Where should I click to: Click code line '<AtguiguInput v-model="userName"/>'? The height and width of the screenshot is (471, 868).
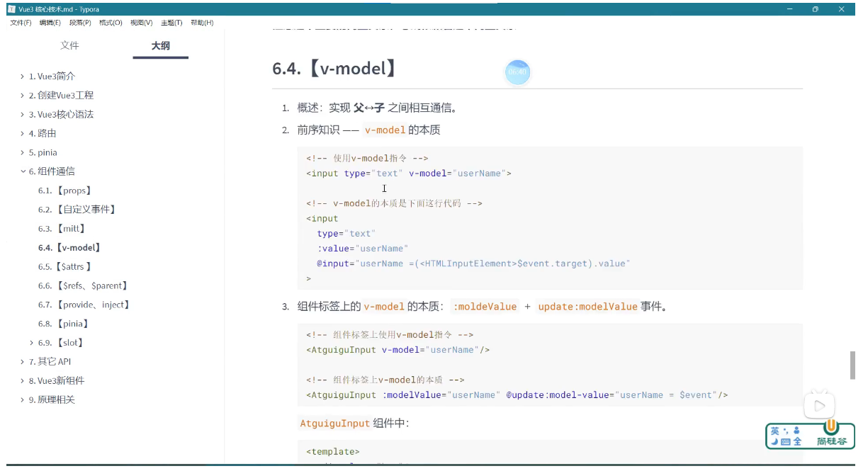398,350
